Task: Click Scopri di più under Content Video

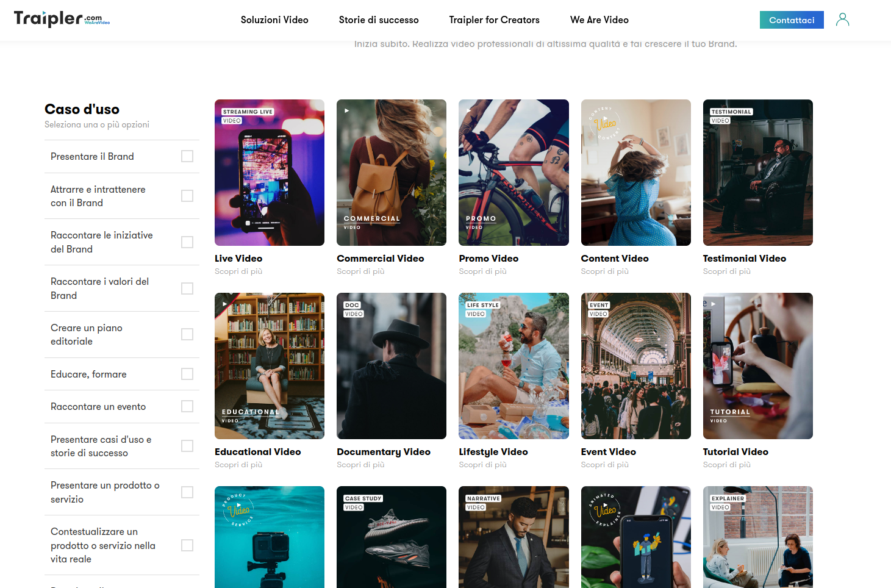Action: tap(605, 271)
